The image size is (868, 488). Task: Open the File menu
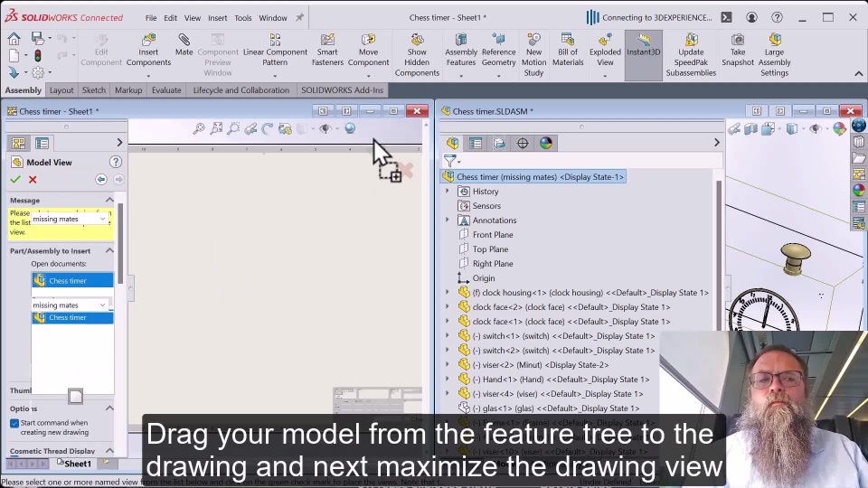tap(151, 18)
